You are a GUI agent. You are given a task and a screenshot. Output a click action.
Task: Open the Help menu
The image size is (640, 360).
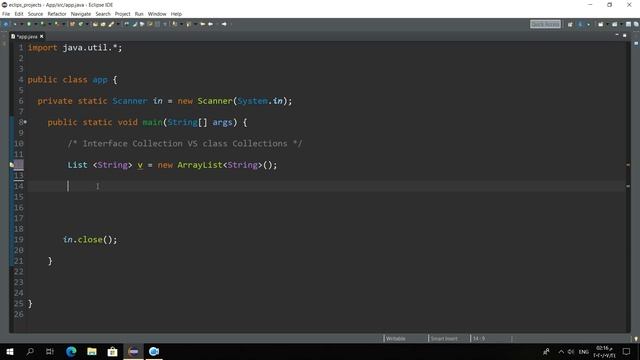[176, 14]
